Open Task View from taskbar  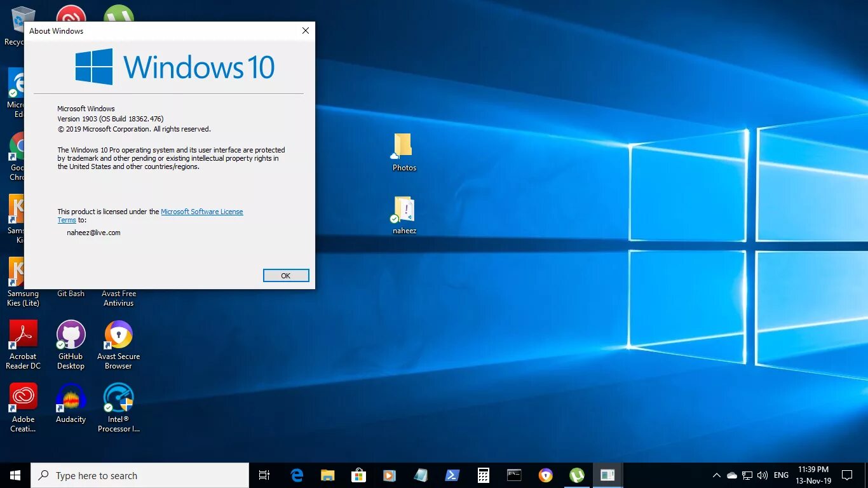[x=264, y=475]
